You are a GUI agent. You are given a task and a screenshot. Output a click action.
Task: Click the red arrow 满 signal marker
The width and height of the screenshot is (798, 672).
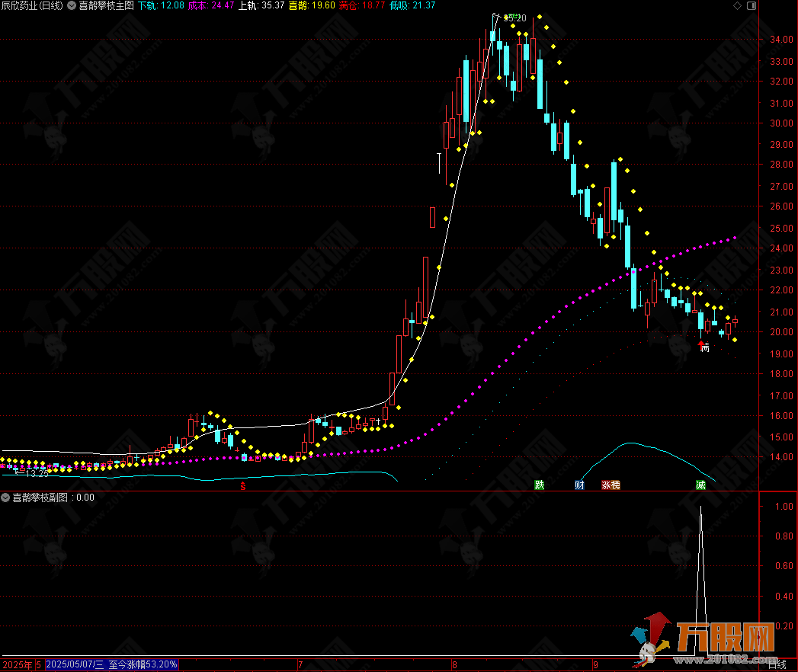[x=703, y=347]
